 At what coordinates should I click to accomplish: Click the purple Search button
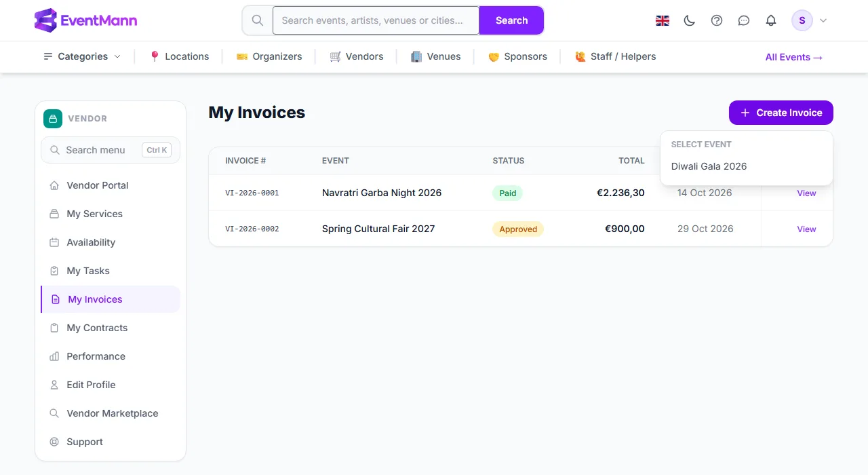[x=511, y=20]
